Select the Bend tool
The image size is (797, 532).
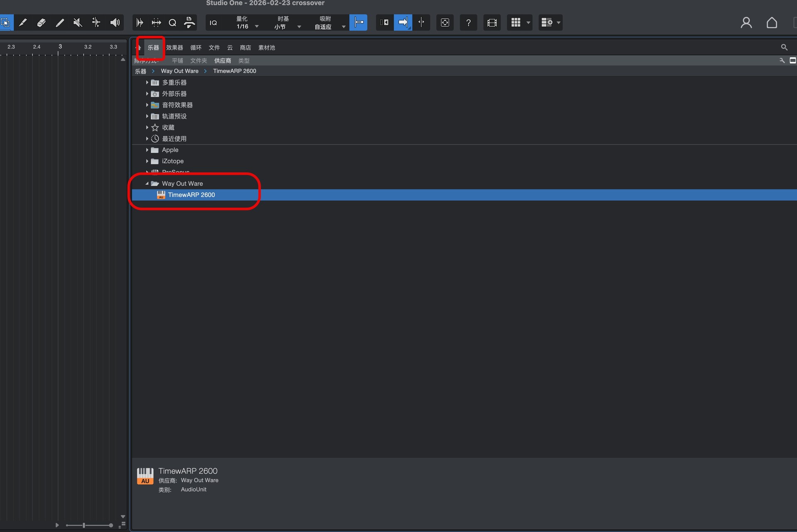tap(96, 22)
